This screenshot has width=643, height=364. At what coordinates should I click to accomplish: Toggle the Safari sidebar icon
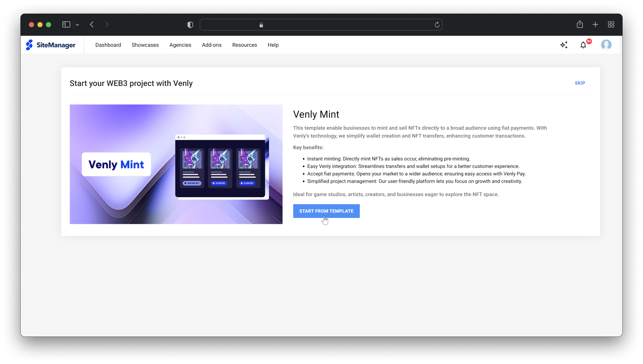point(66,24)
